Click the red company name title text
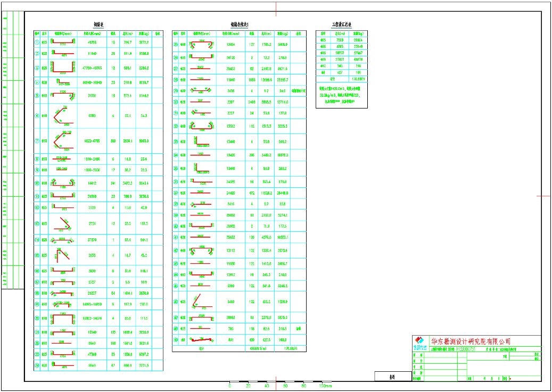 pyautogui.click(x=471, y=341)
